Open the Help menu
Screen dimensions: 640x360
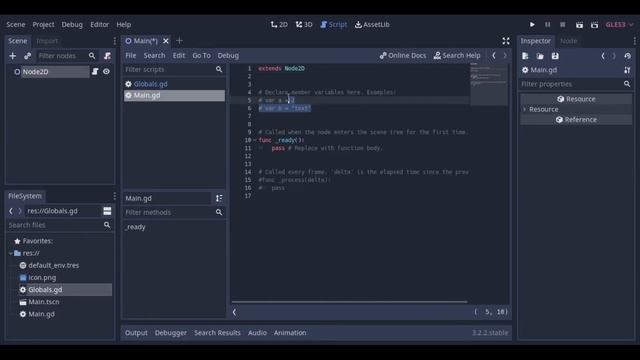(x=124, y=24)
